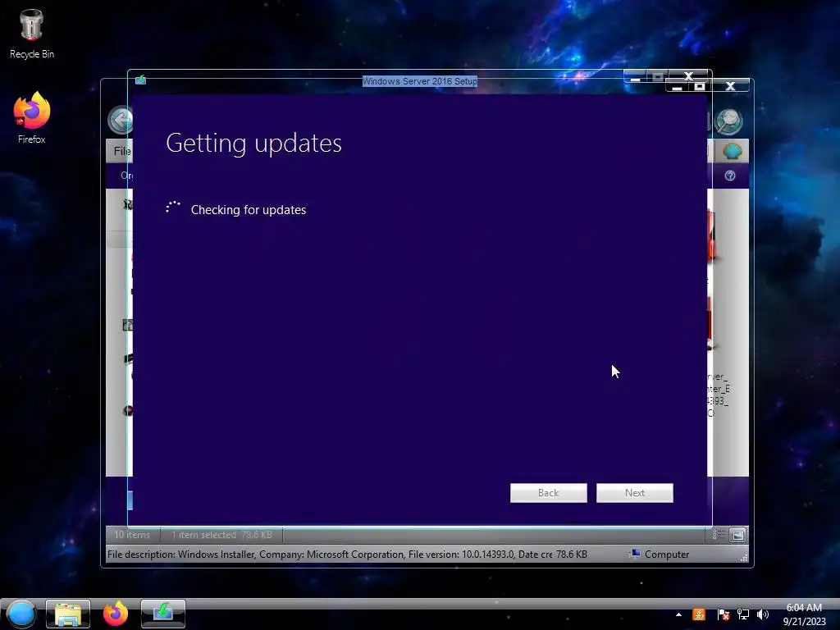The height and width of the screenshot is (630, 840).
Task: Open Explorer help question mark icon
Action: (729, 176)
